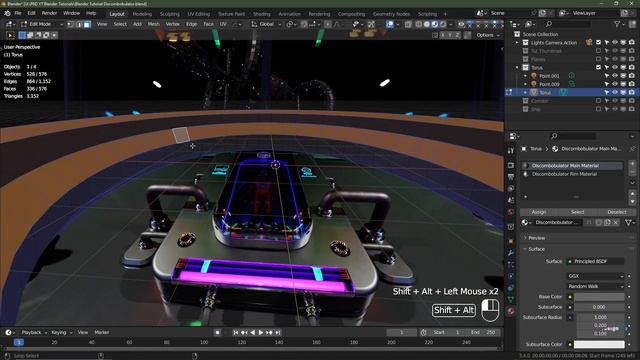Open the Tool properties tab

(511, 151)
